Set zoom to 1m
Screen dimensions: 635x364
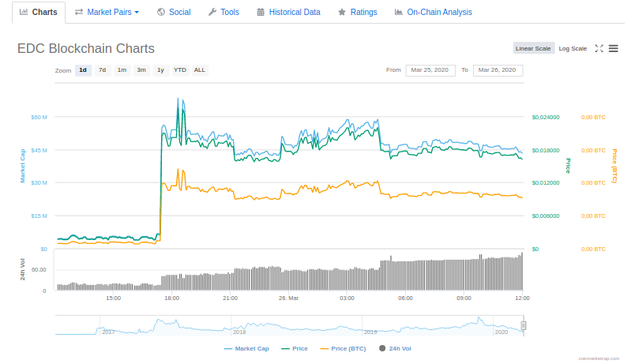click(122, 70)
